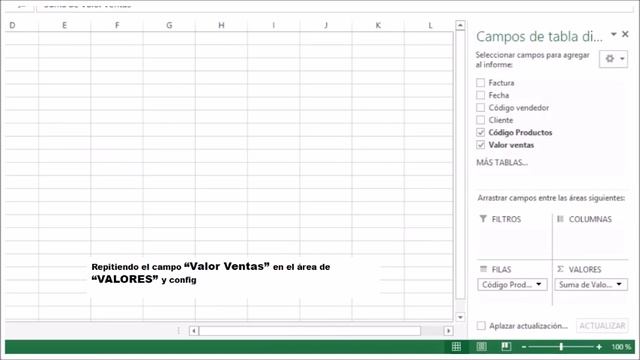Click horizontal scrollbar right arrow
Viewport: 640px width, 360px height.
coord(449,331)
